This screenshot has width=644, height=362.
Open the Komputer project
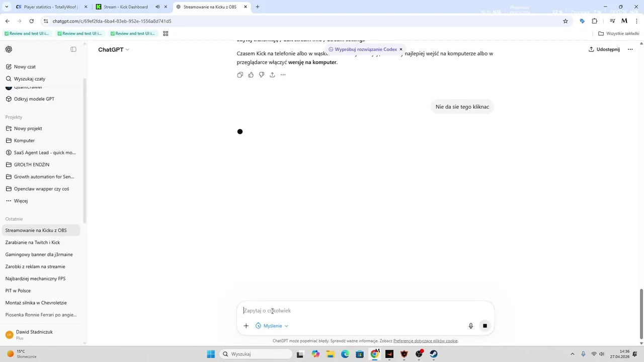pos(40,140)
